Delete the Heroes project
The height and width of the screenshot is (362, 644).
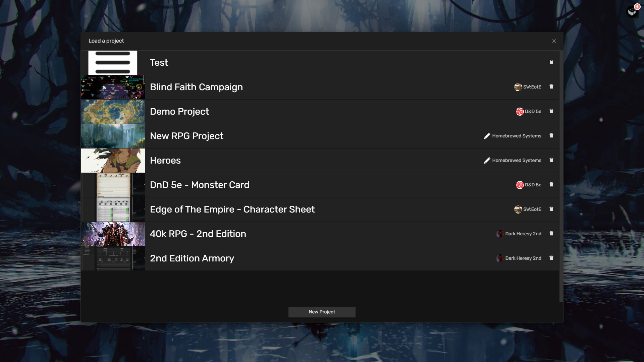click(551, 160)
